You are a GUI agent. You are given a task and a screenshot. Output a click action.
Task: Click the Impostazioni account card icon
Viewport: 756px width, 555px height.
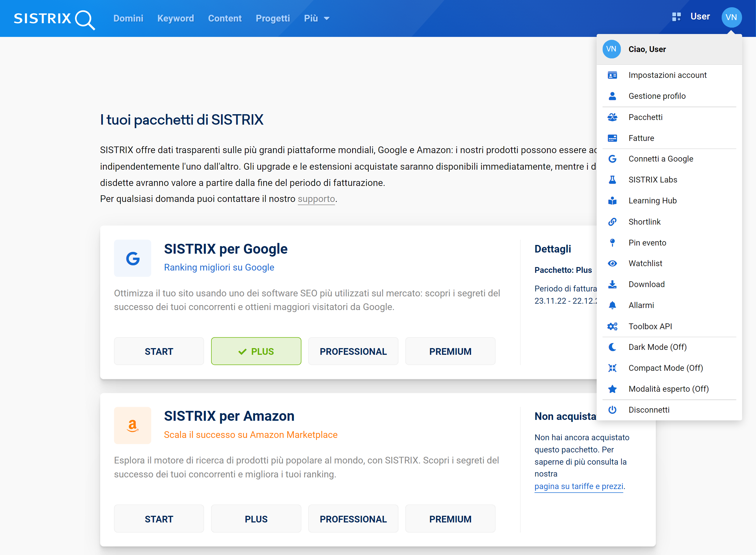tap(612, 75)
